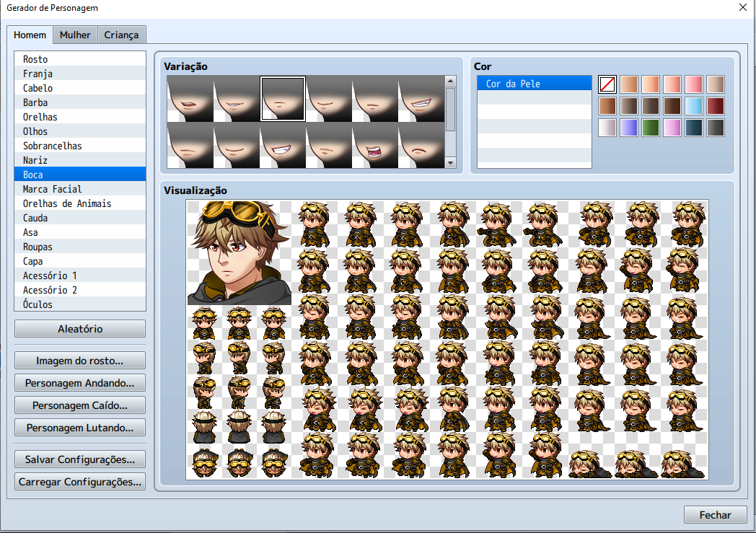Select the Cabelo category
This screenshot has height=533, width=756.
79,87
